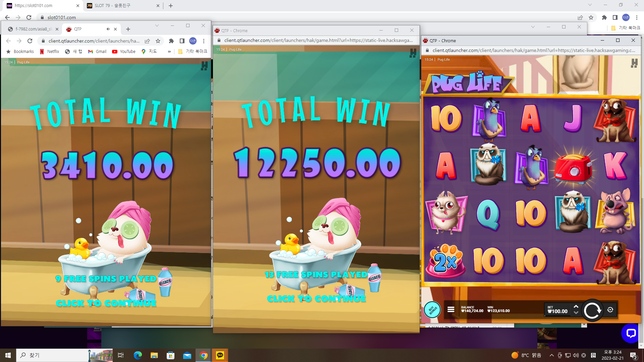644x362 pixels.
Task: Switch to Chrome on the taskbar
Action: [204, 355]
